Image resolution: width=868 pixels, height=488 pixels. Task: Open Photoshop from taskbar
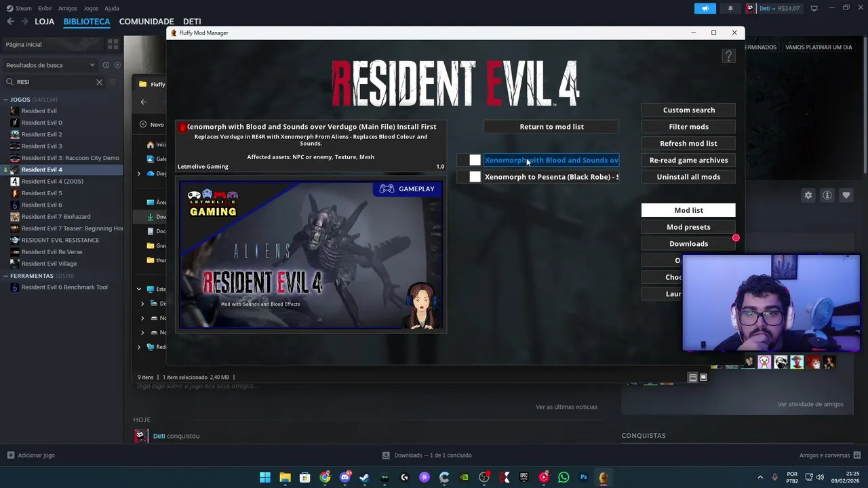[x=583, y=477]
